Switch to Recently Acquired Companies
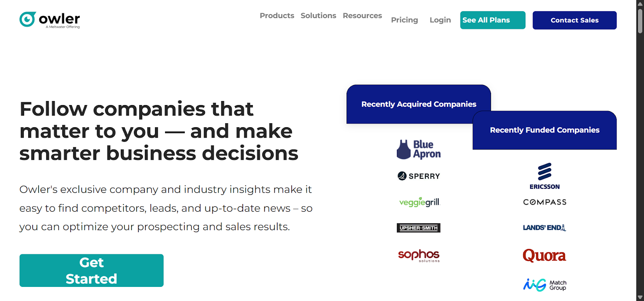This screenshot has width=644, height=301. [419, 104]
